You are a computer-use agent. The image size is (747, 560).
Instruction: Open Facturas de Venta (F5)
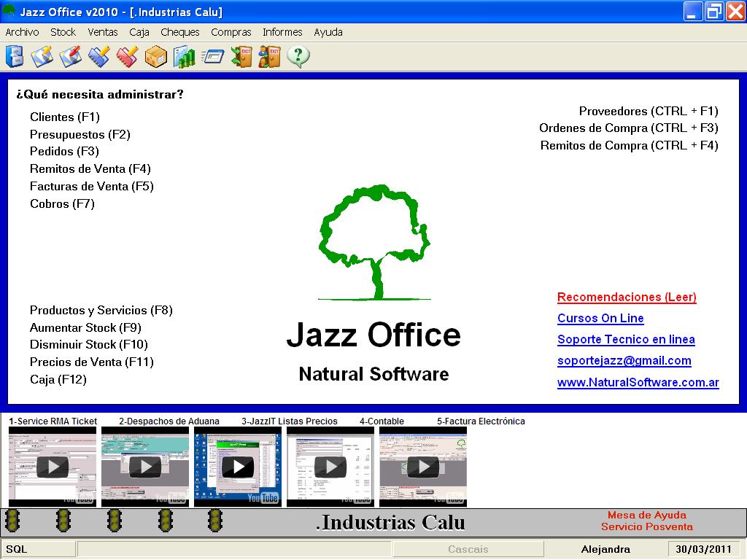(91, 186)
